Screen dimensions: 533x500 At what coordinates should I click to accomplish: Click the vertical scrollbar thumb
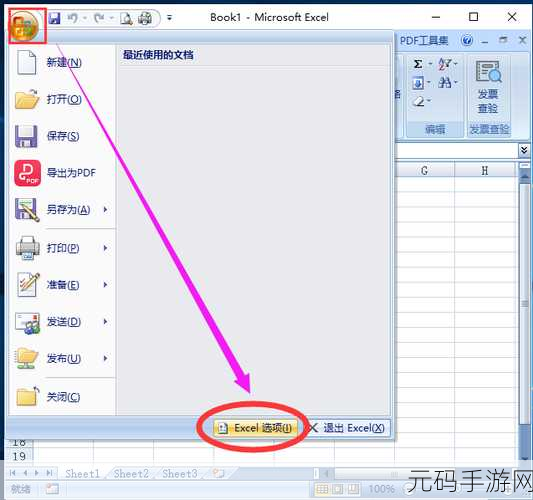click(x=525, y=304)
